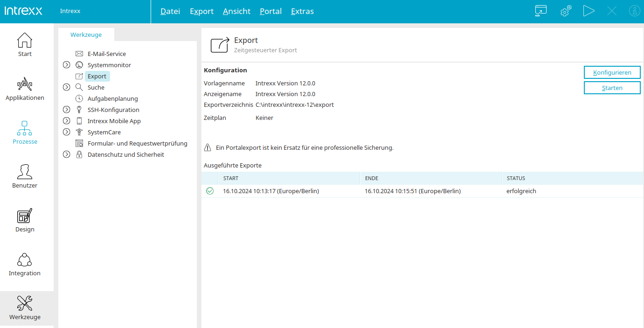Open the Design module
The image size is (644, 328).
pos(25,220)
